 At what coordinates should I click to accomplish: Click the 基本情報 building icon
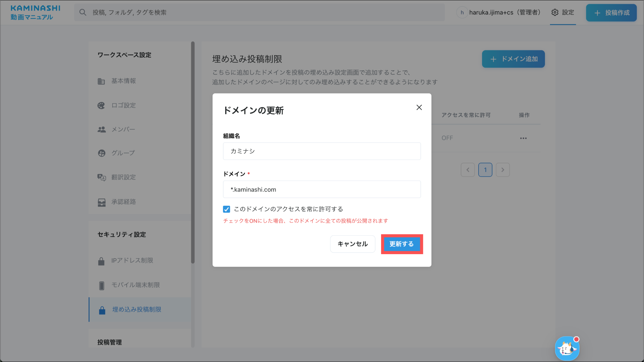[101, 81]
